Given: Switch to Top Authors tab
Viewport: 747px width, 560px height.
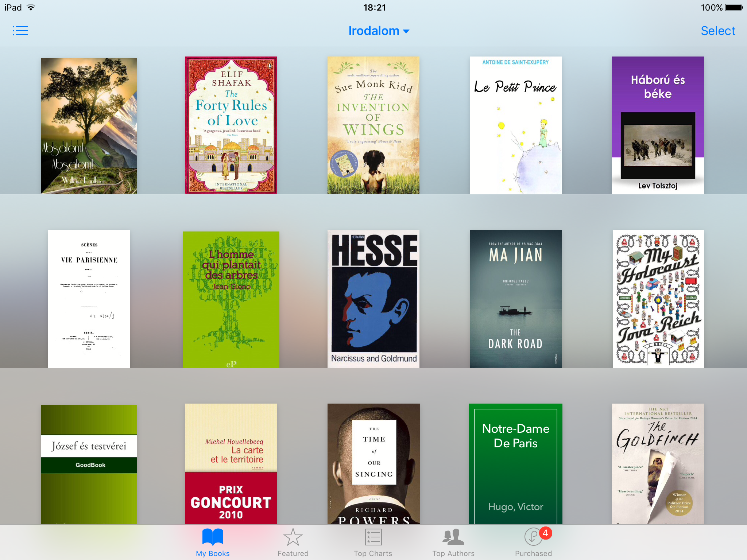Looking at the screenshot, I should click(453, 542).
